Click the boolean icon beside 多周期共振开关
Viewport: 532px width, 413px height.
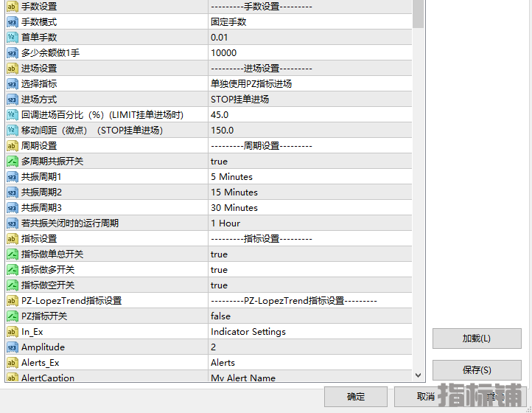point(12,162)
